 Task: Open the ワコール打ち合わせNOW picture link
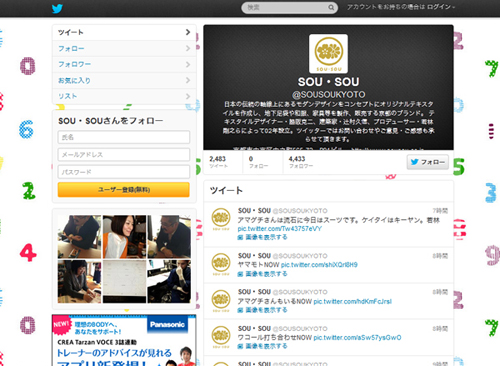[357, 337]
